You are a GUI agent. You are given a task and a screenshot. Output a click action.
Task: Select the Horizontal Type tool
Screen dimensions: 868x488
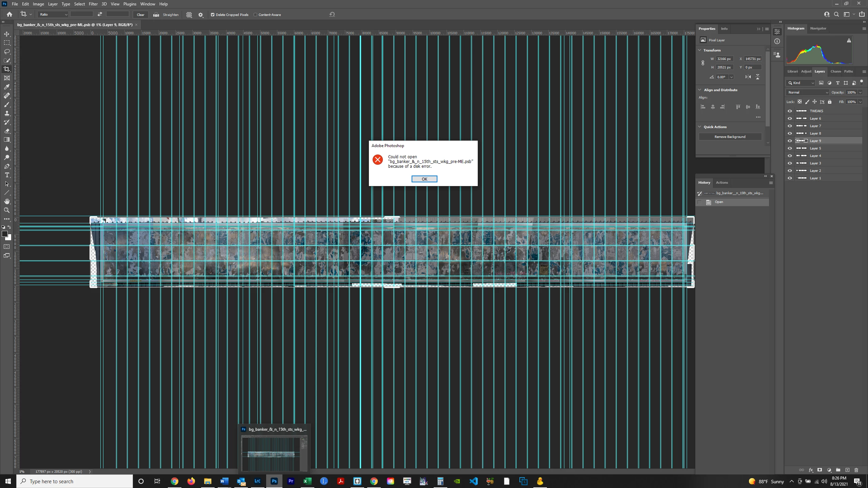[x=7, y=175]
